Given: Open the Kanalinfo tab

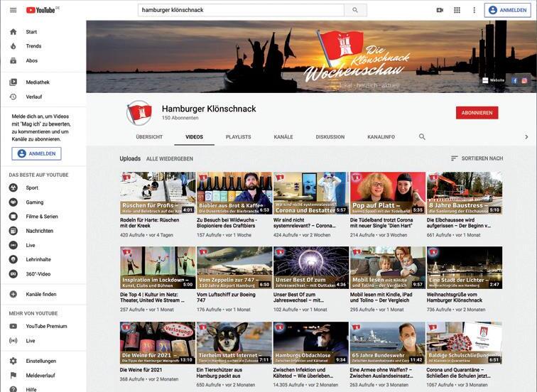Looking at the screenshot, I should tap(381, 137).
